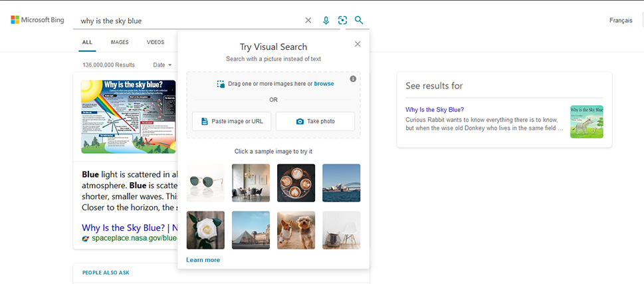Click the 'Click a sample image to try it' text
The image size is (644, 284).
pos(274,151)
